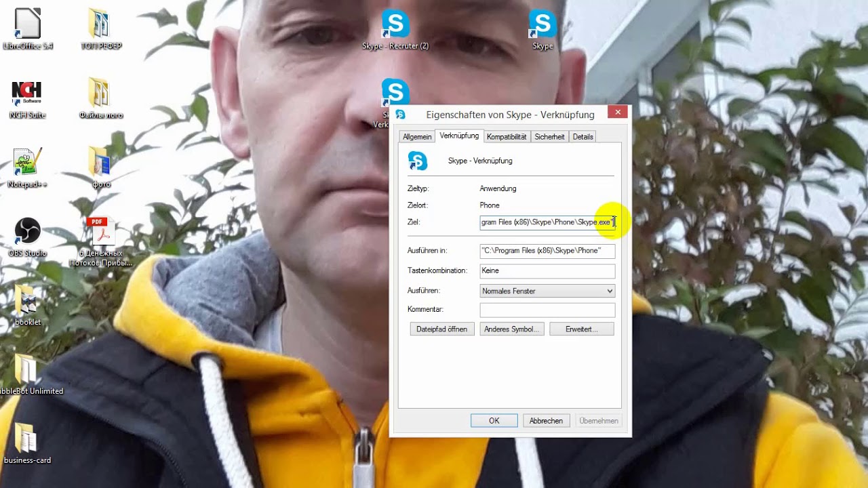Switch to the Allgemein tab
Viewport: 868px width, 488px height.
[x=417, y=137]
